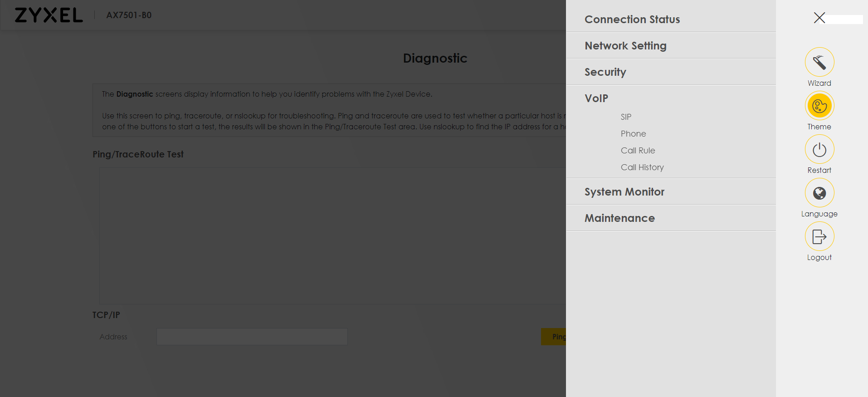Expand the Security menu section
Screen dimensions: 868x397
tap(605, 72)
